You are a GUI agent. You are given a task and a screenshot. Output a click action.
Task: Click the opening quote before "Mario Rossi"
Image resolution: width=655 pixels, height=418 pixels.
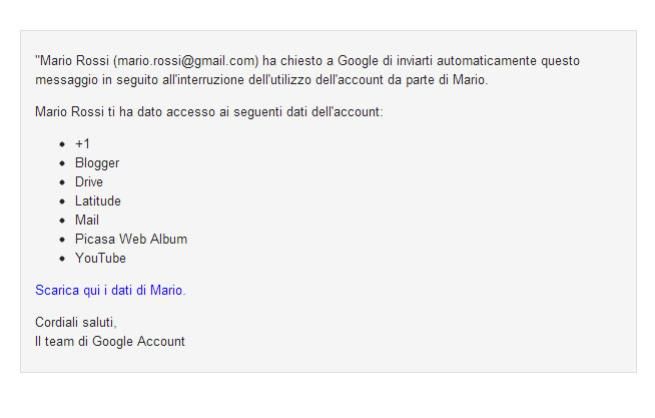pos(36,61)
